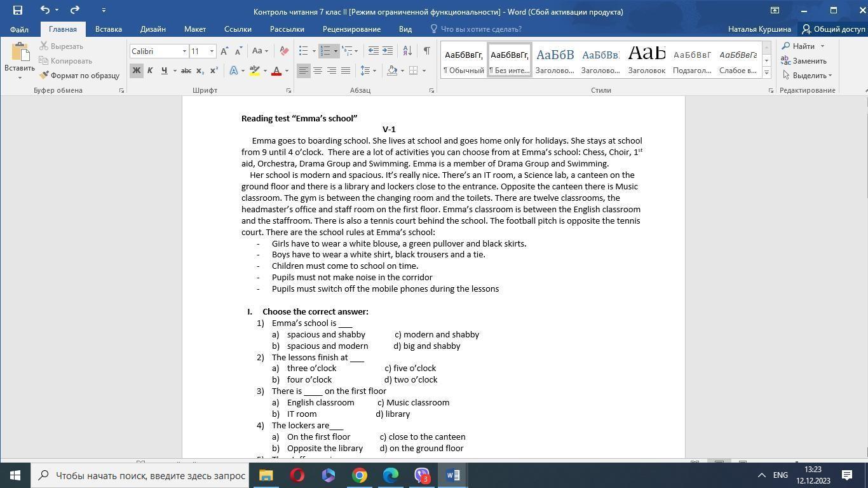This screenshot has height=488, width=868.
Task: Expand the styles gallery more arrow
Action: pos(766,73)
